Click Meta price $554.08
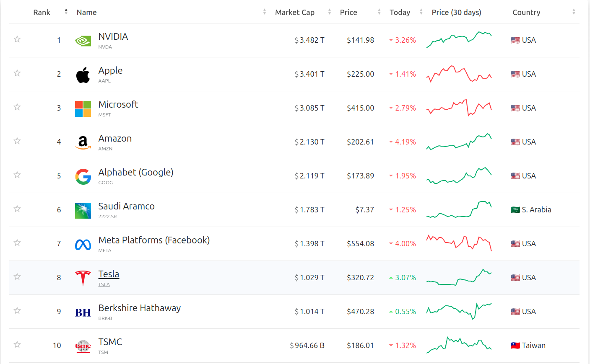 (360, 244)
